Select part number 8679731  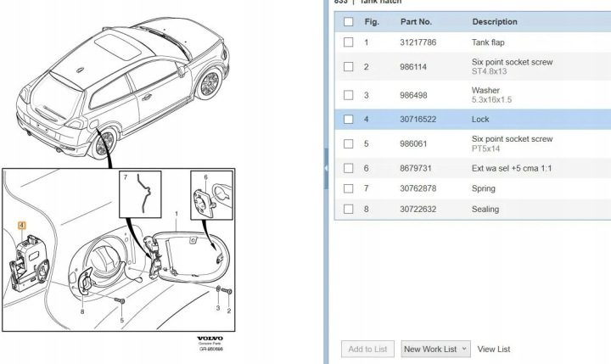pos(416,168)
